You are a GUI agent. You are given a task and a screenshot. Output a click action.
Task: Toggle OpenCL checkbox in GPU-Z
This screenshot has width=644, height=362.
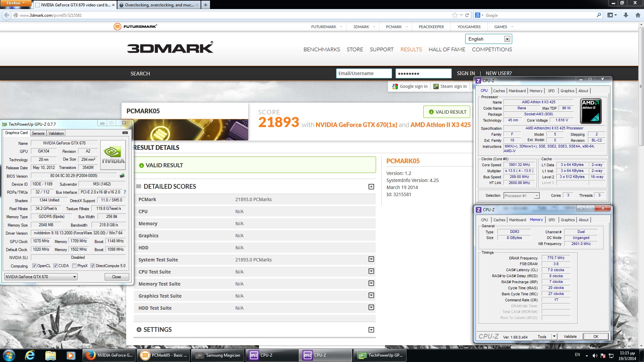(34, 266)
